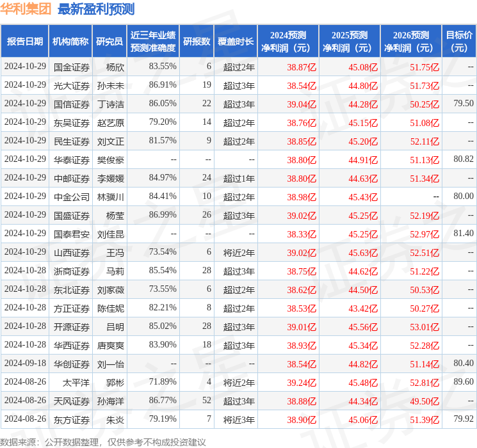Screen dimensions: 477x448
Task: Click researcher name 林骥川
Action: (x=110, y=197)
